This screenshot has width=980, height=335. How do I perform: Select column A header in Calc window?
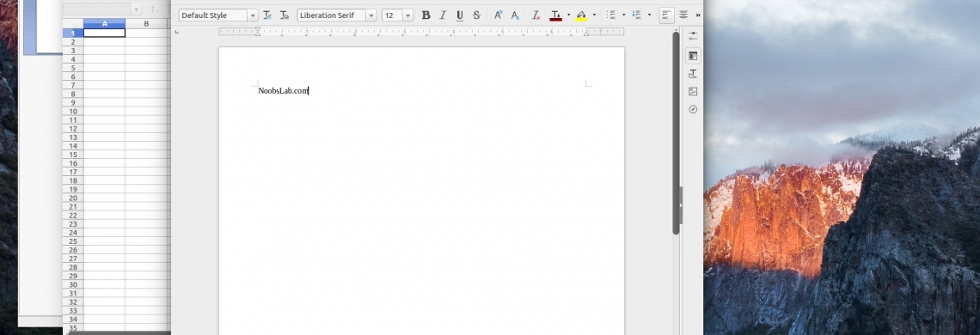[x=104, y=24]
